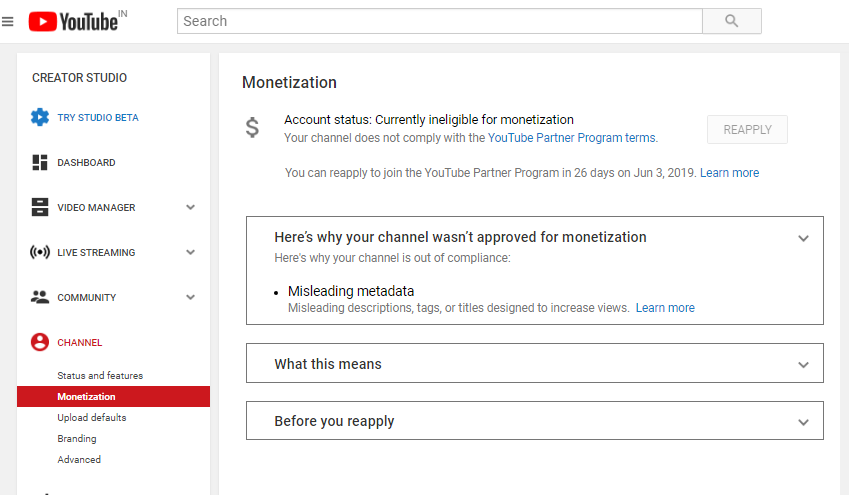Screen dimensions: 849x495
Task: Expand the Community section
Action: pos(191,297)
